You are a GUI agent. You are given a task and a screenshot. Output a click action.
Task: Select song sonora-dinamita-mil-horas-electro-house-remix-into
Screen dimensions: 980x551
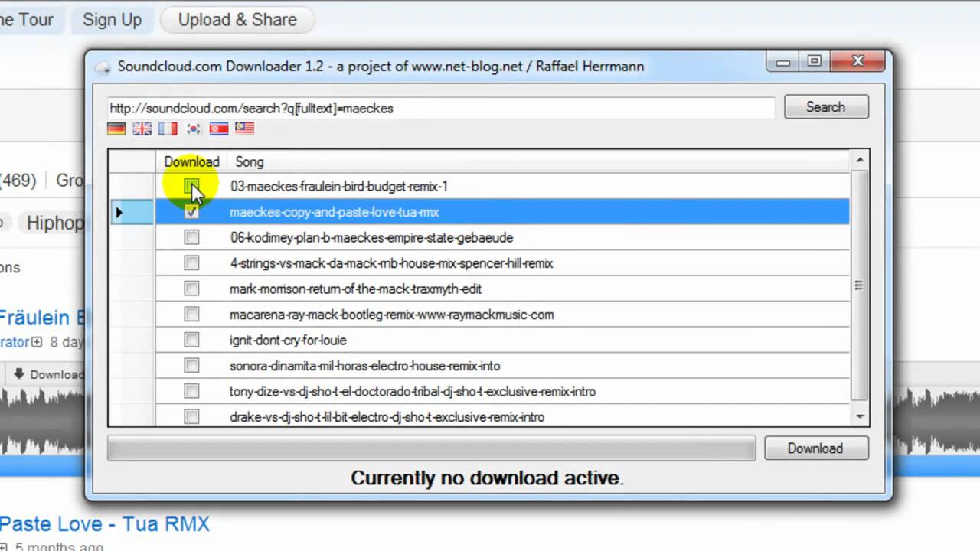[364, 366]
